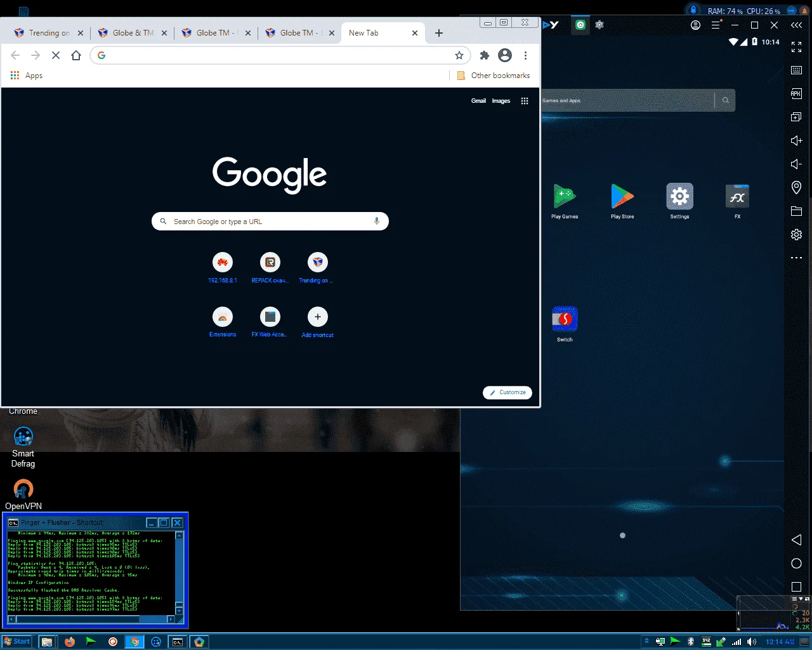Click the taskbar volume speaker icon
The height and width of the screenshot is (650, 812).
click(752, 642)
